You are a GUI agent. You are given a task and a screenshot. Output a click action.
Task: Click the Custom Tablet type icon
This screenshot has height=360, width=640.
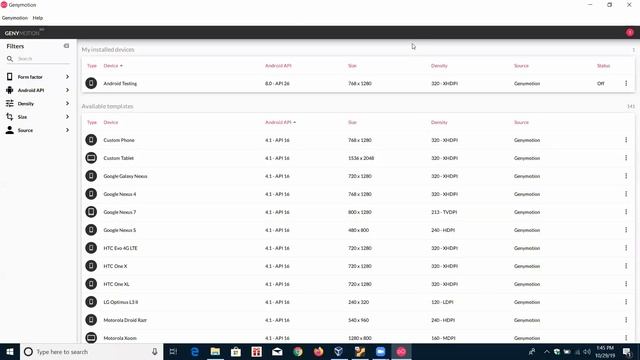[x=91, y=158]
